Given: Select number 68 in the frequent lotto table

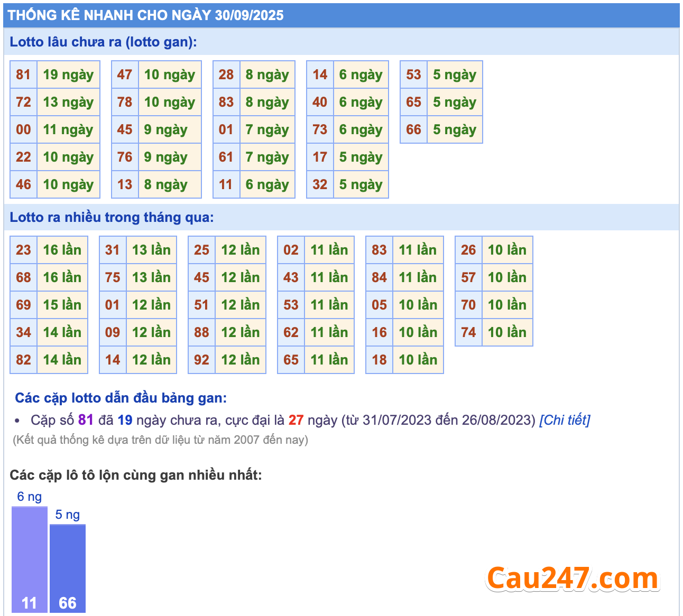Looking at the screenshot, I should point(23,277).
